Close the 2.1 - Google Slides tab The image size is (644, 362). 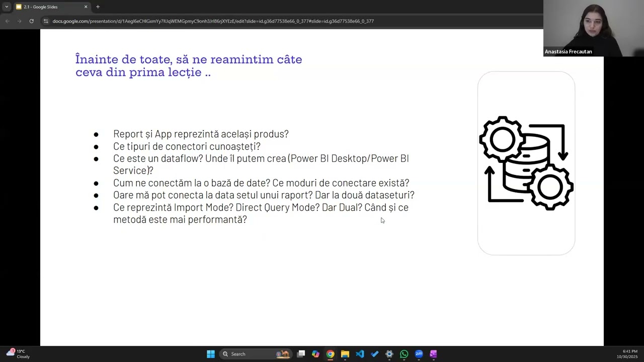tap(86, 7)
